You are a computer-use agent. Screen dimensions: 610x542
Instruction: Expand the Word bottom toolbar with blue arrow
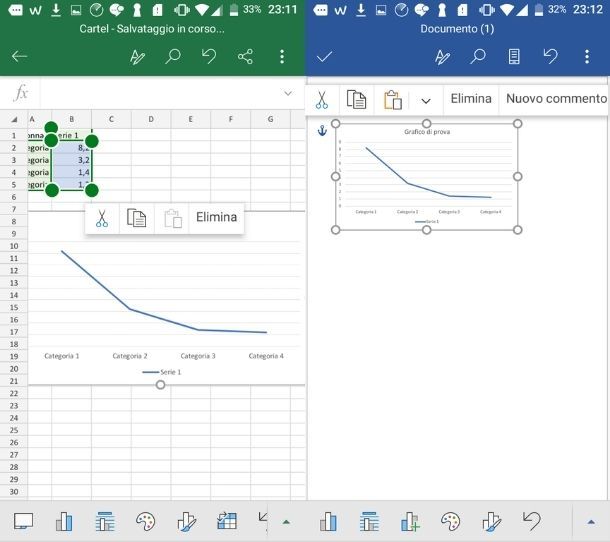[x=591, y=522]
